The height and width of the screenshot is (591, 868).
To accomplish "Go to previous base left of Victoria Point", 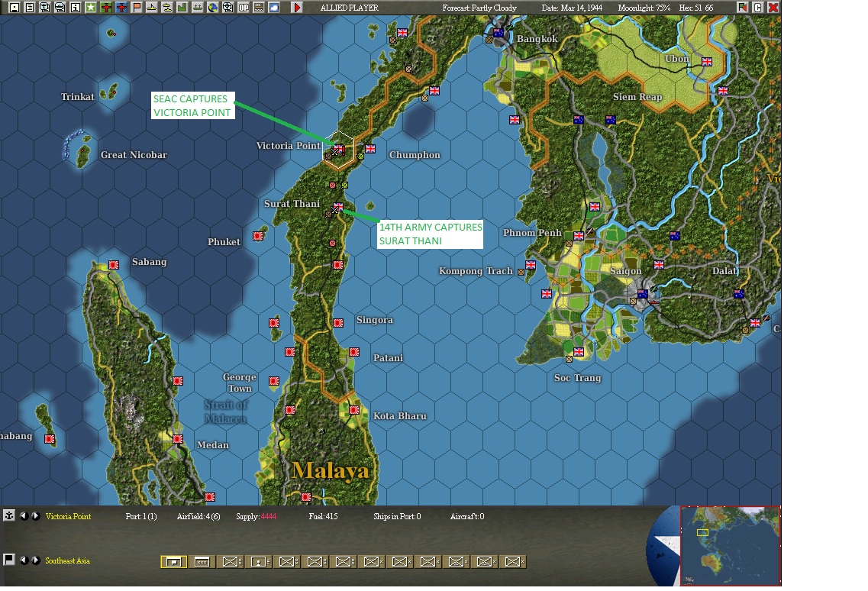I will coord(24,516).
